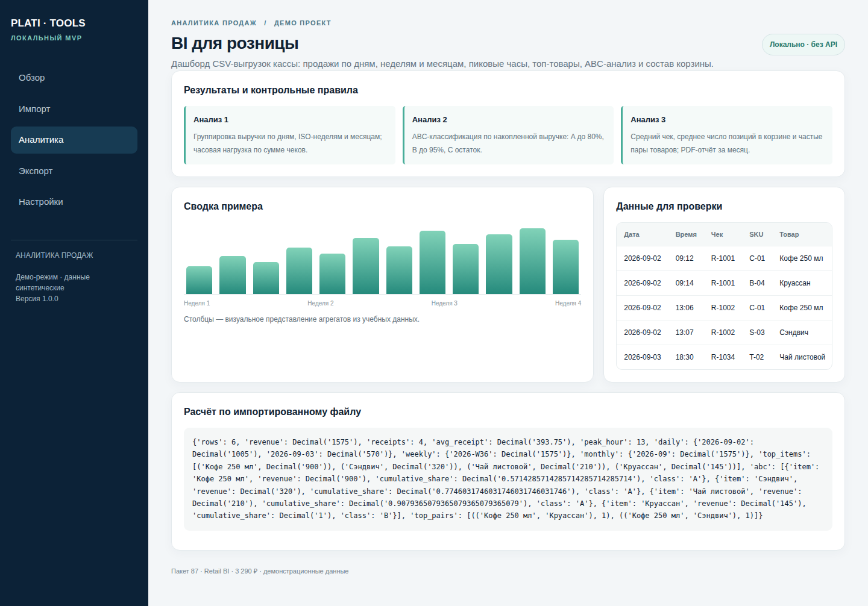The image size is (868, 606).
Task: Select the Анализ 3 card
Action: pyautogui.click(x=727, y=135)
